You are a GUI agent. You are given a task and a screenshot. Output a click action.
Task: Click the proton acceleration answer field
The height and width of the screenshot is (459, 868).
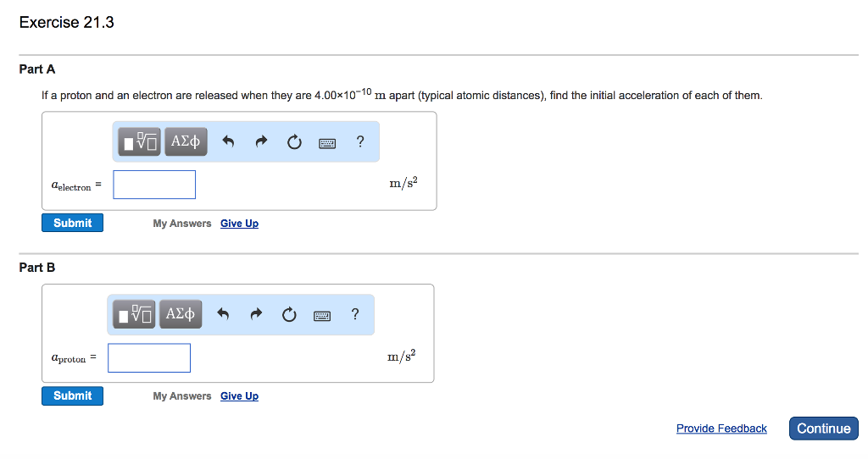[x=149, y=357]
